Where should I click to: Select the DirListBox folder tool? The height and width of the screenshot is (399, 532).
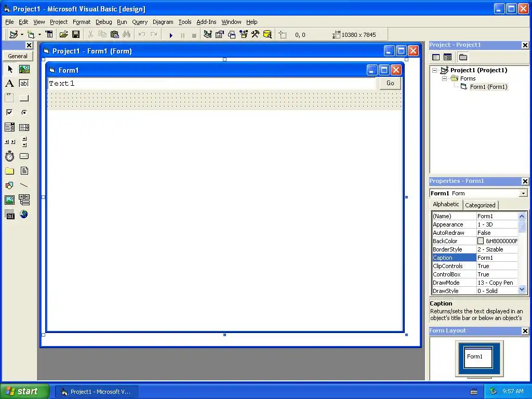(10, 170)
